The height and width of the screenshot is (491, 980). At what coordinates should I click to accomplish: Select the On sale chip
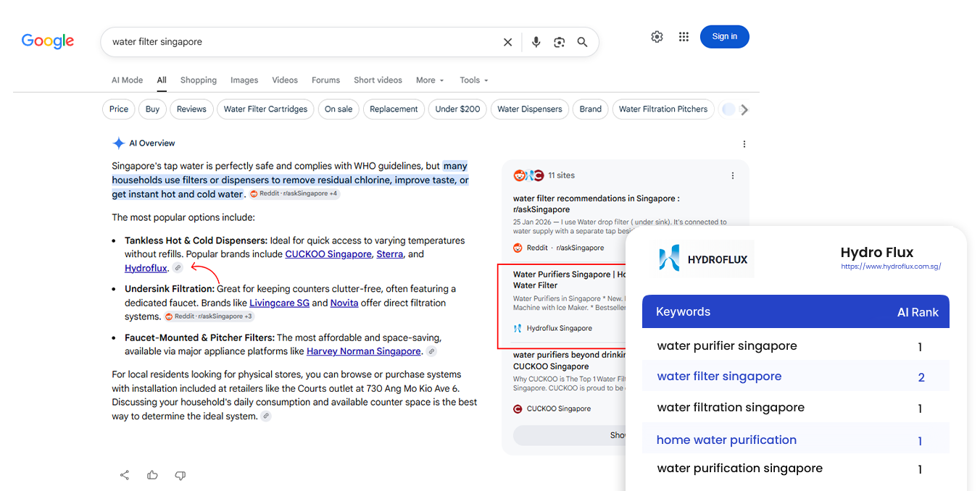point(339,109)
